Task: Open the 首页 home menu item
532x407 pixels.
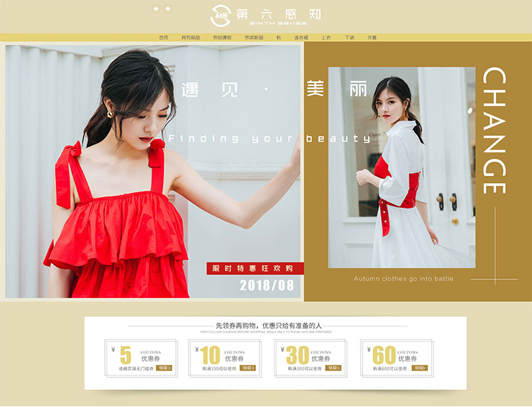Action: tap(164, 38)
